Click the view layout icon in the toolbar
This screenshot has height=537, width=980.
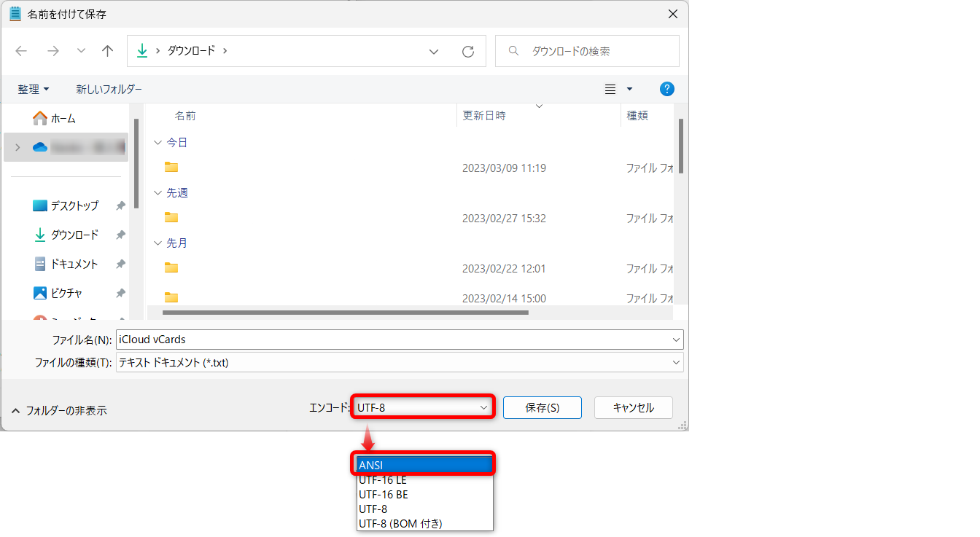(x=610, y=89)
